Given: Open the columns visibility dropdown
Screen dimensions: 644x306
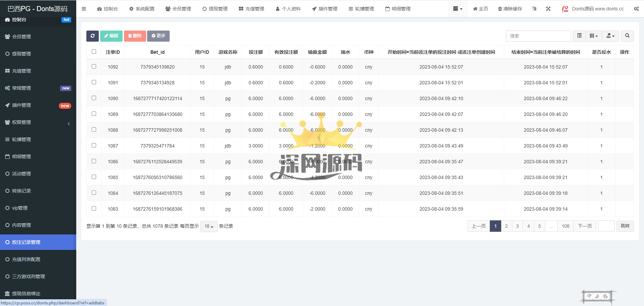Looking at the screenshot, I should coord(594,36).
